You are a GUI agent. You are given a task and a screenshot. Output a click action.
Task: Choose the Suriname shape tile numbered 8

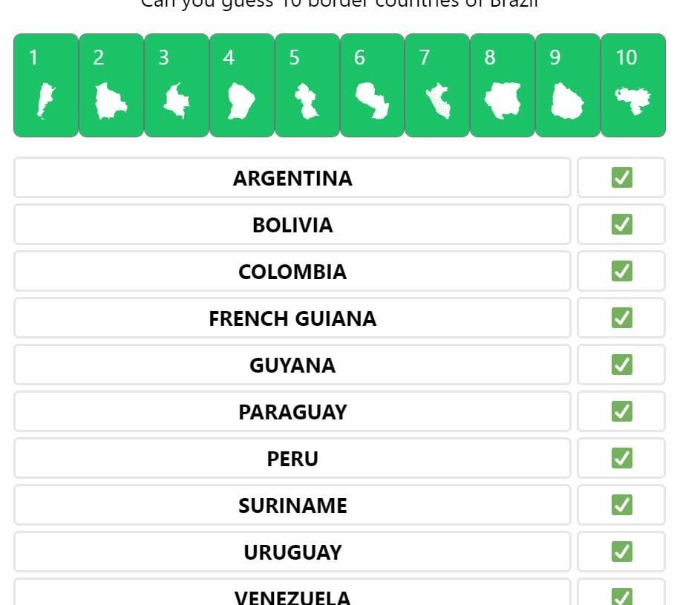(503, 85)
